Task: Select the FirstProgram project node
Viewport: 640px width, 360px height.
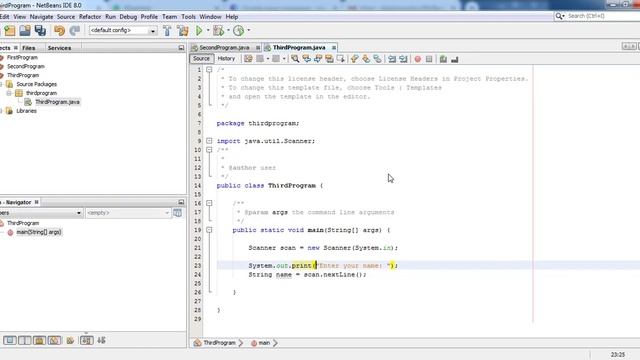Action: pos(22,58)
